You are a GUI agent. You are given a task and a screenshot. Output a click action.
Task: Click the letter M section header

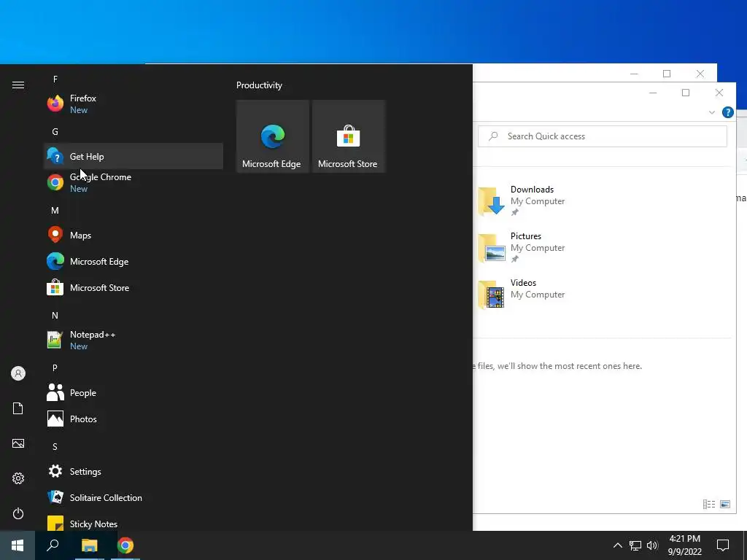pyautogui.click(x=55, y=210)
